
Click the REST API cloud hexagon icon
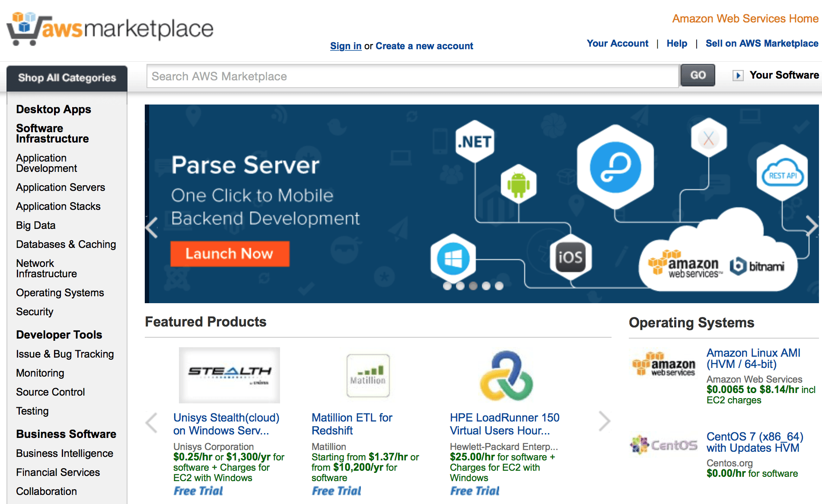tap(783, 174)
